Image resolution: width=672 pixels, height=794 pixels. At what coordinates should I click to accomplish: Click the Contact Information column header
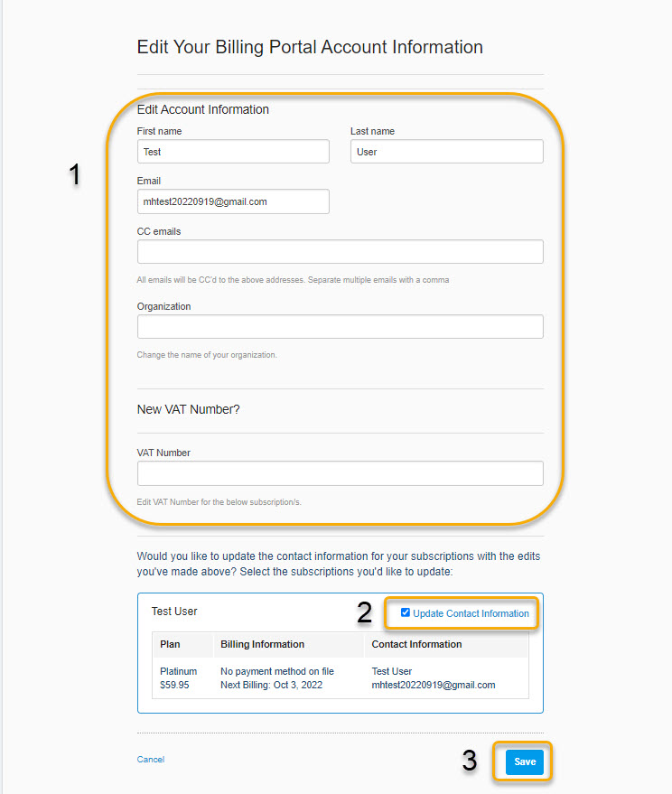click(416, 644)
